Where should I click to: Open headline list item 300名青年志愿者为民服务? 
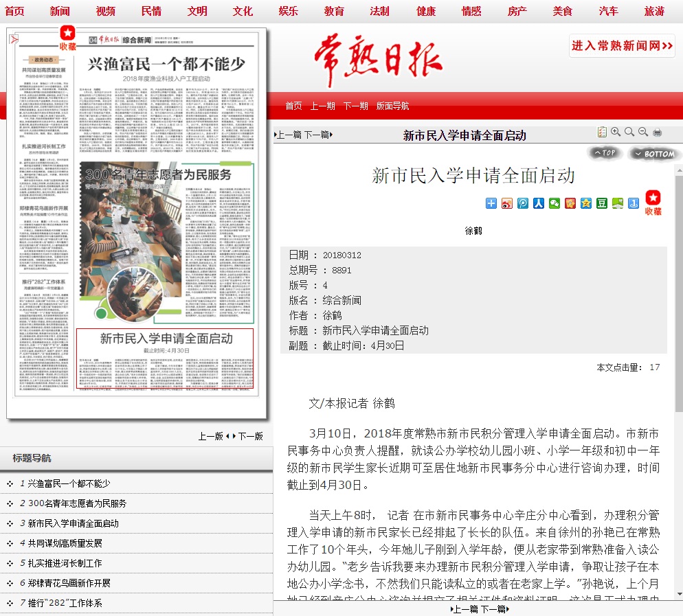pyautogui.click(x=77, y=503)
